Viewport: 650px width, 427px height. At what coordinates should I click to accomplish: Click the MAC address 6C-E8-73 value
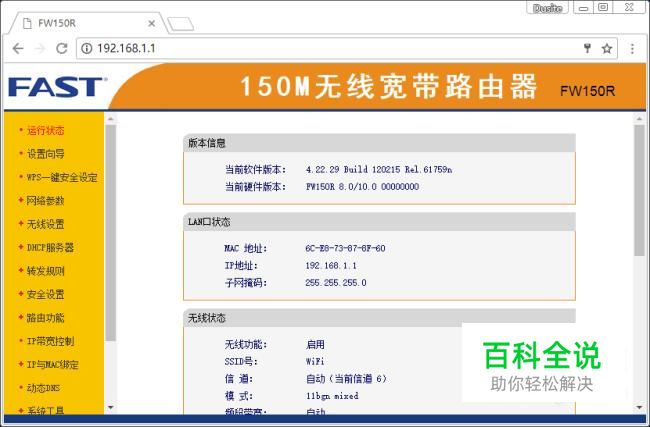coord(345,248)
